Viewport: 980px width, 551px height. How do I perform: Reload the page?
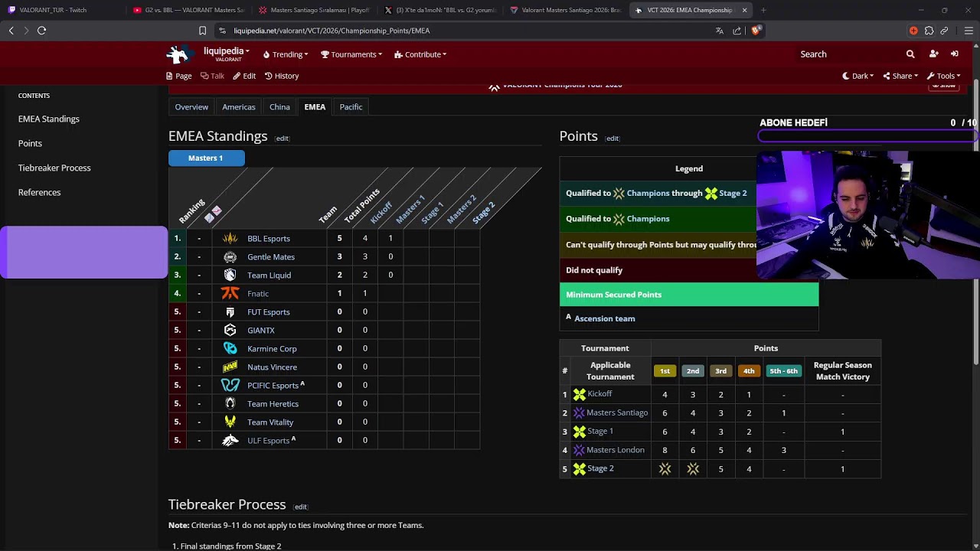point(41,31)
